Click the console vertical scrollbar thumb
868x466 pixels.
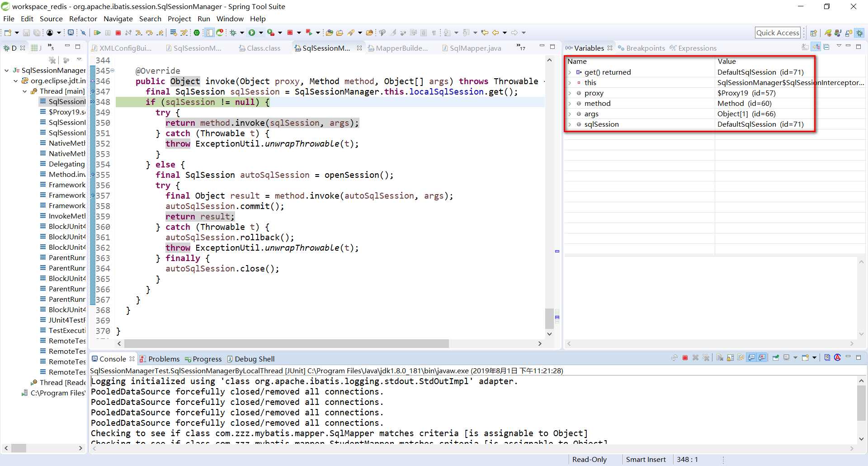(x=861, y=403)
